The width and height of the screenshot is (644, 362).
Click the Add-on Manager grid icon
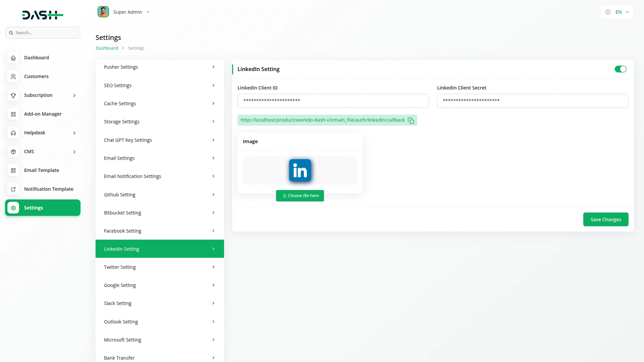(13, 114)
